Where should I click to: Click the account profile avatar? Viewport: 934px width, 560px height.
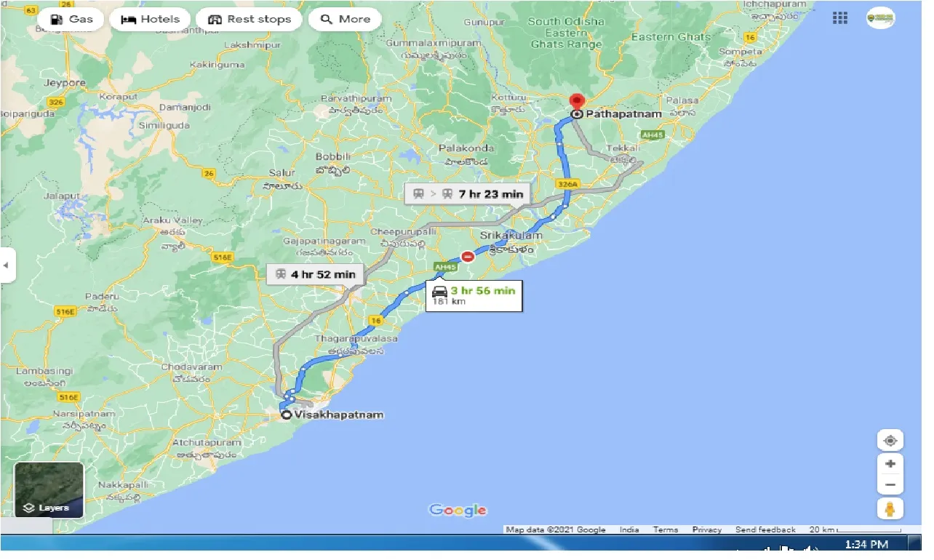(880, 17)
